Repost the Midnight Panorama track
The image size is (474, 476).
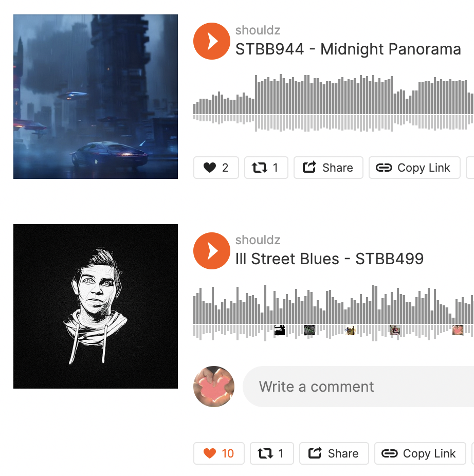click(266, 168)
